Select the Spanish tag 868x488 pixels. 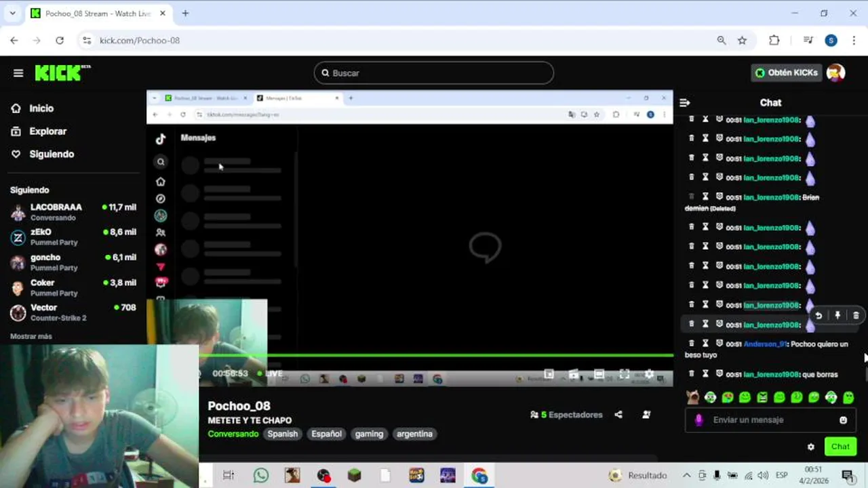coord(283,434)
